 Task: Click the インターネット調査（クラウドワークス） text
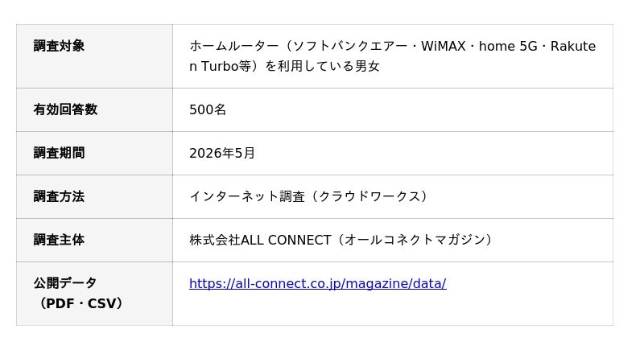(x=310, y=196)
